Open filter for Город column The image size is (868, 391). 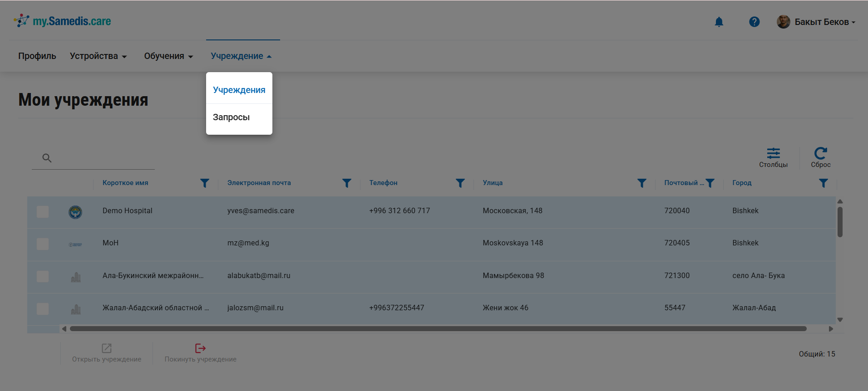tap(823, 183)
